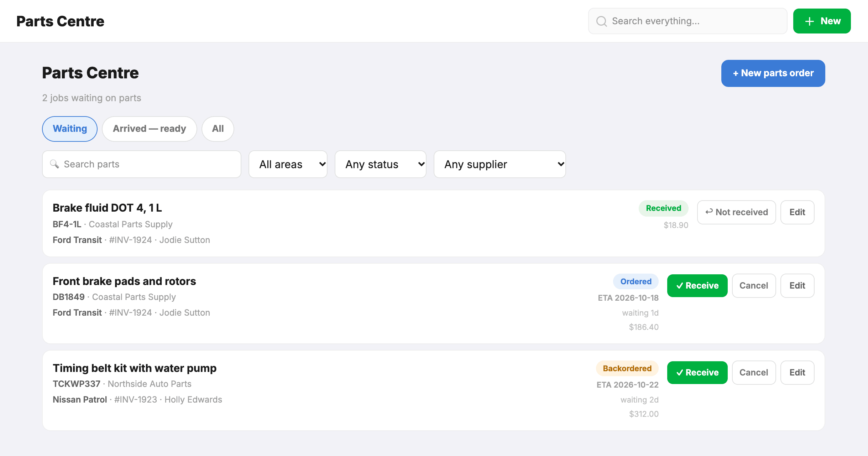This screenshot has height=456, width=868.
Task: Open the All areas dropdown
Action: (288, 164)
